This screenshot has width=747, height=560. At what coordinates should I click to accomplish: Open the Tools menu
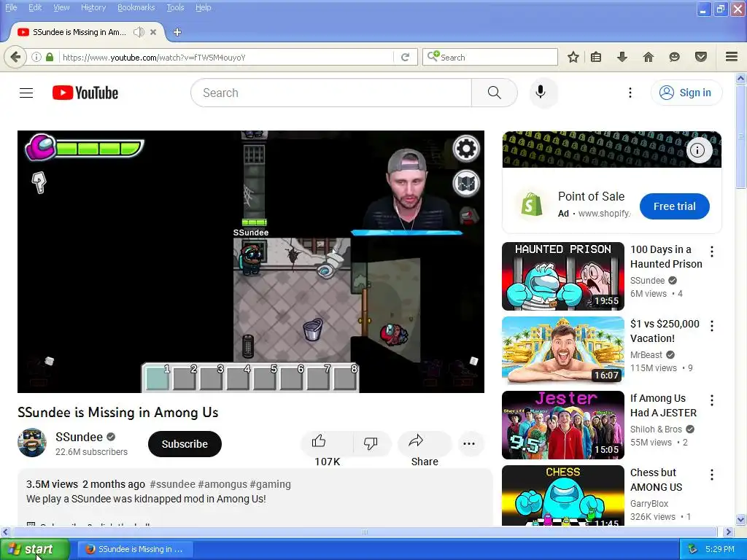pos(175,7)
